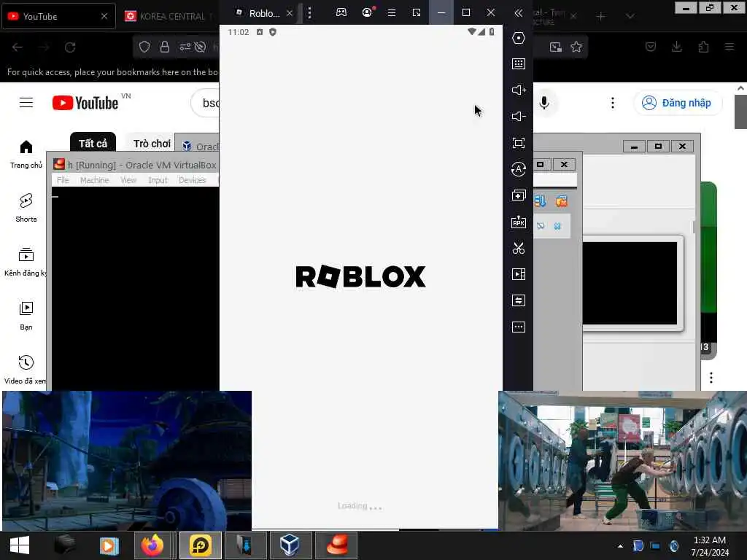Open the Windows Start menu
Image resolution: width=747 pixels, height=560 pixels.
(x=20, y=545)
